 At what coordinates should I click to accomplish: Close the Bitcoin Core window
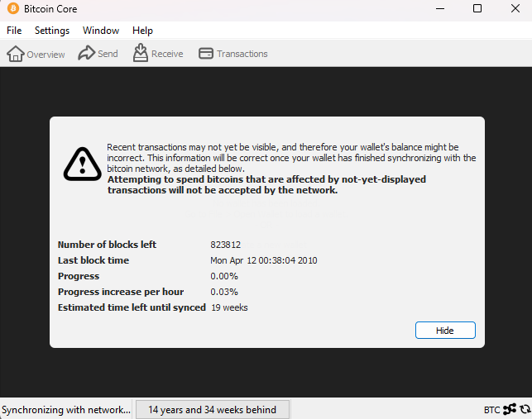point(515,8)
